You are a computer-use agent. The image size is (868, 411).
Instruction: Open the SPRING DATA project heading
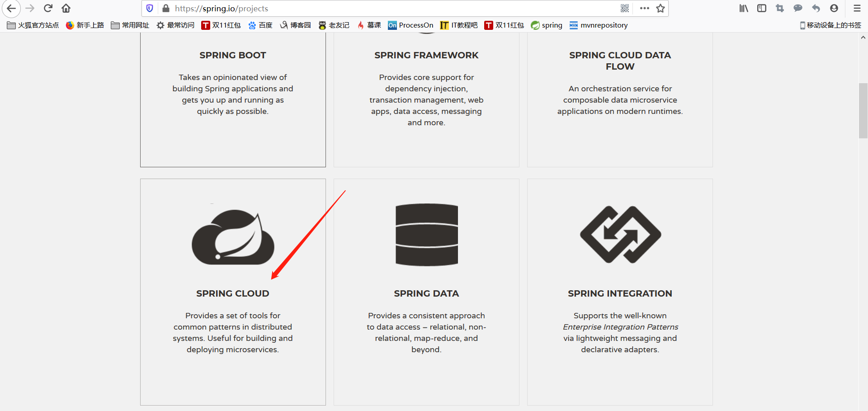(x=426, y=293)
